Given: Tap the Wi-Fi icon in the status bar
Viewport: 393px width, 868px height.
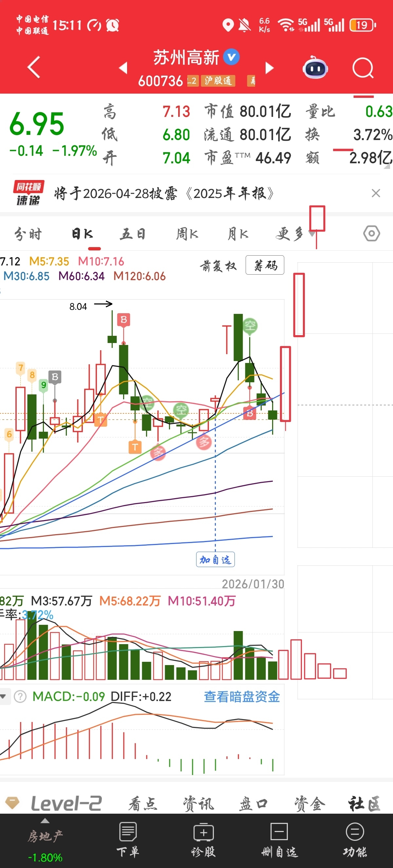Looking at the screenshot, I should pos(286,25).
